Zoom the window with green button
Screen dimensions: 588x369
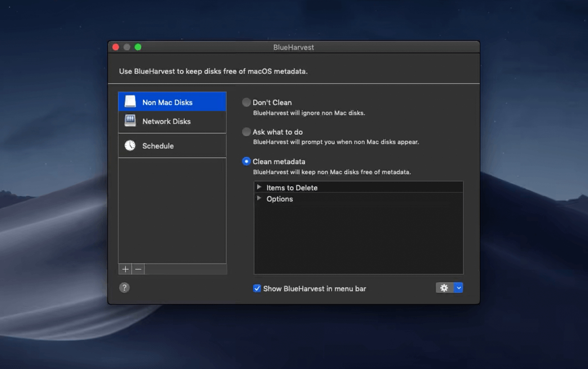138,47
